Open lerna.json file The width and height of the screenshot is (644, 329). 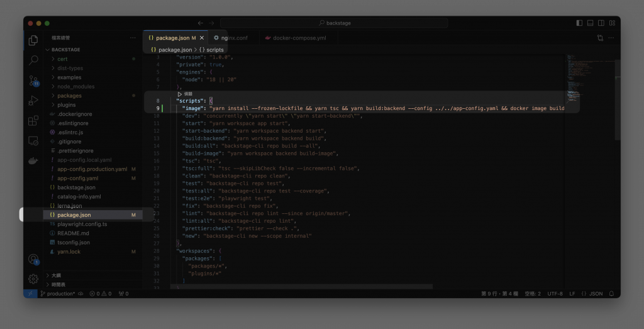coord(93,206)
